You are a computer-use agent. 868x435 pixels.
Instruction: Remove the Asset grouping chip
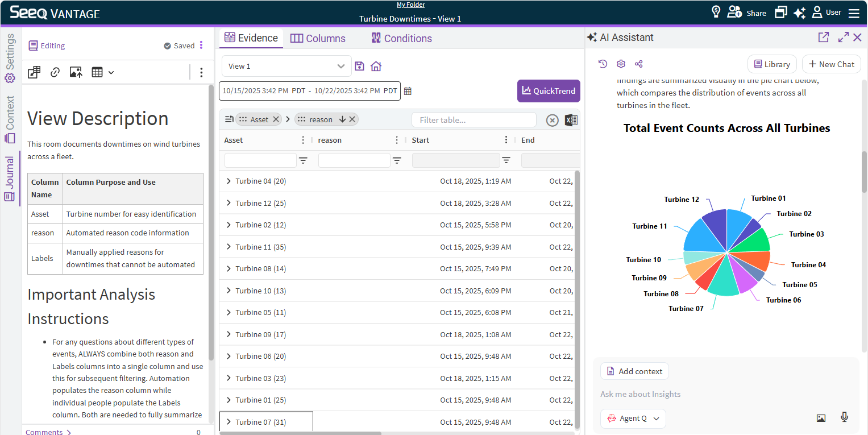pos(276,119)
